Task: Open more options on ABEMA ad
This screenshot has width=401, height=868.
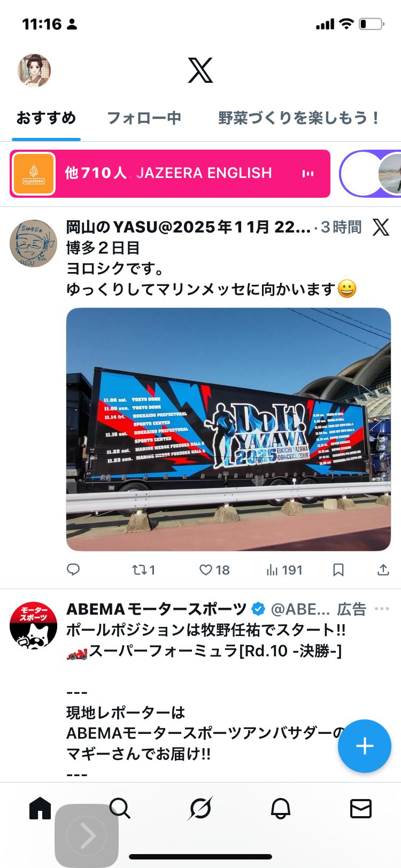Action: coord(382,609)
